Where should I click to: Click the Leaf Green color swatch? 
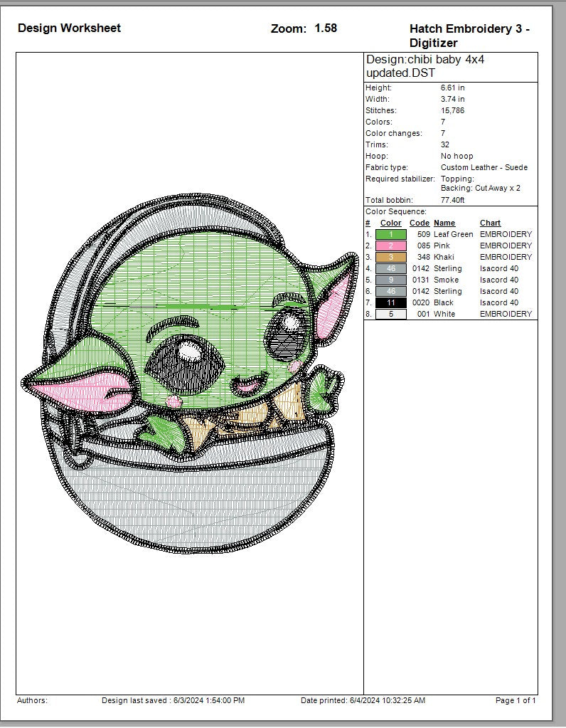390,234
